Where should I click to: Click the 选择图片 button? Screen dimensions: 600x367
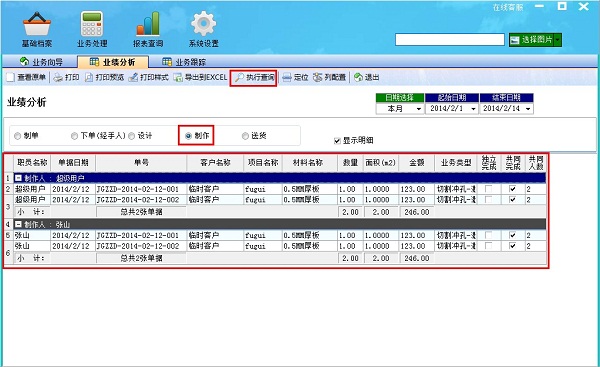[x=532, y=40]
